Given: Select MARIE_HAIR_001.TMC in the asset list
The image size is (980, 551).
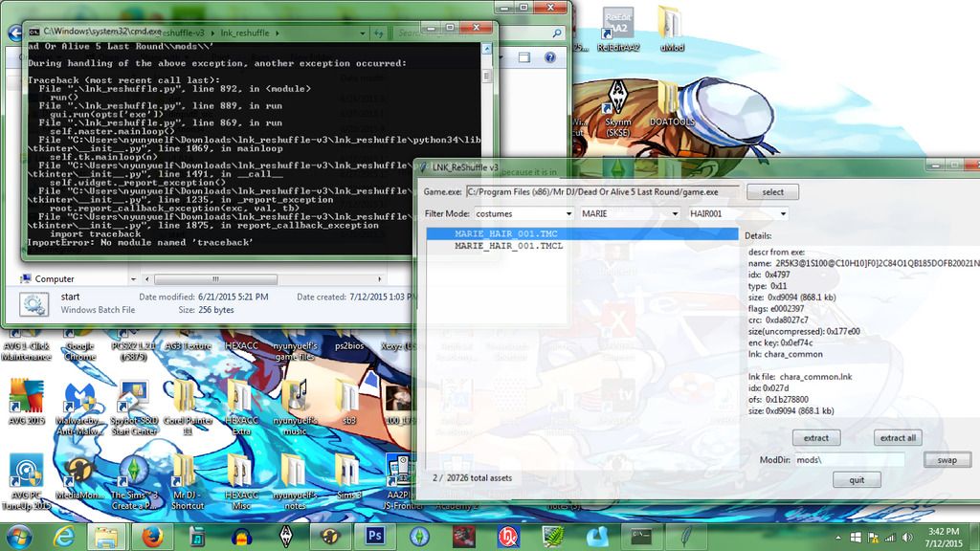Looking at the screenshot, I should point(582,233).
